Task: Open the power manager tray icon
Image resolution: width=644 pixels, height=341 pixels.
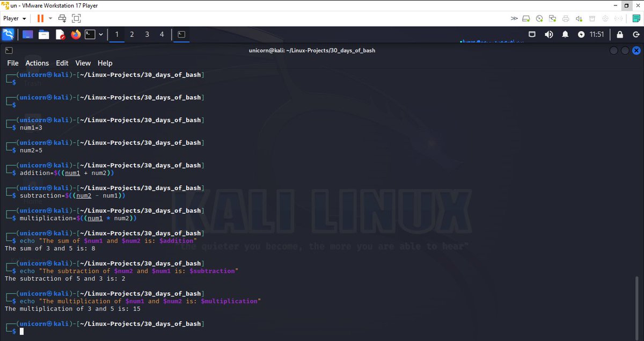Action: (581, 34)
